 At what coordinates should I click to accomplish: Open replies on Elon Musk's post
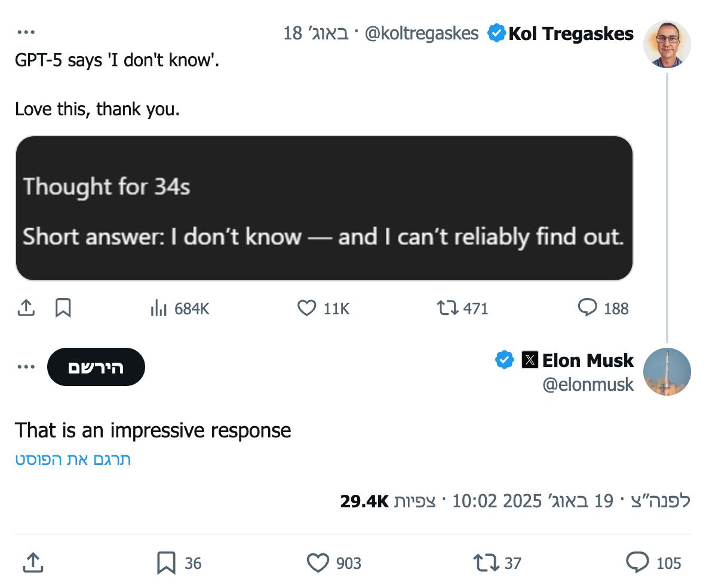(637, 563)
